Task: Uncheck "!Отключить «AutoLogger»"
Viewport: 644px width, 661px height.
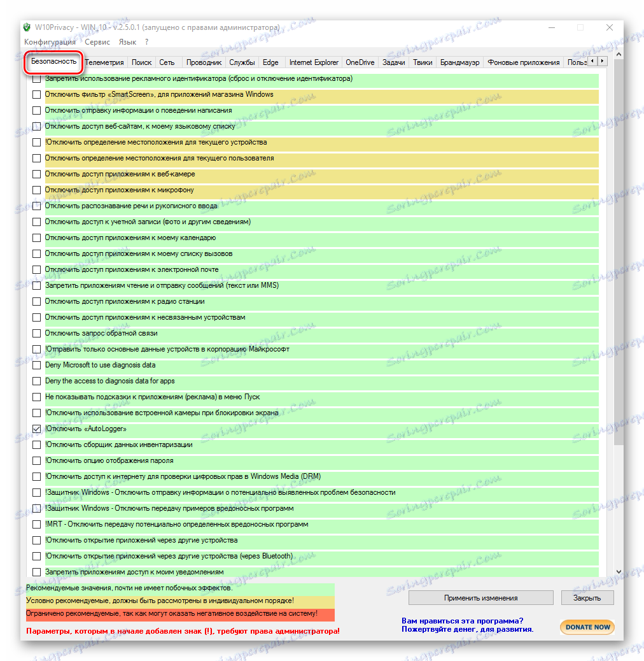Action: [x=36, y=429]
